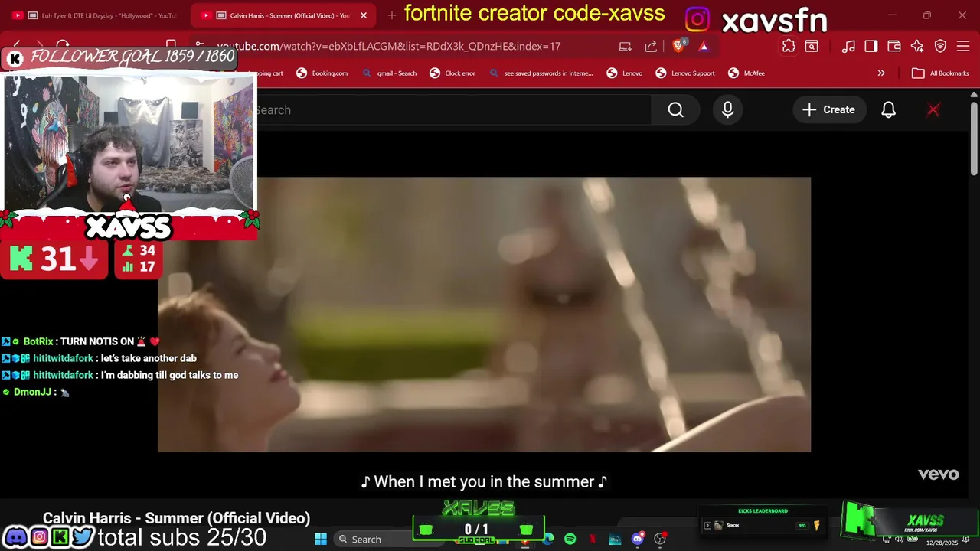Open the All Bookmarks folder
The width and height of the screenshot is (980, 551).
940,73
